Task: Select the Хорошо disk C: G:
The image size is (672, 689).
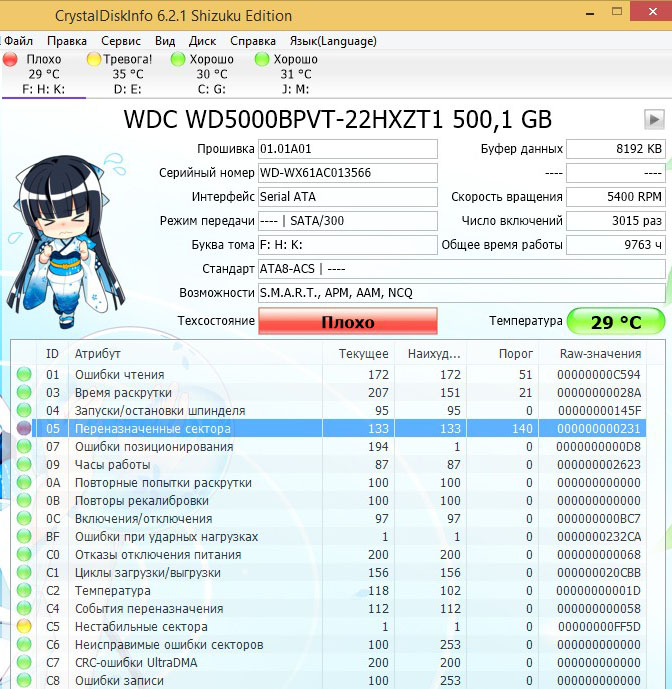Action: coord(211,74)
